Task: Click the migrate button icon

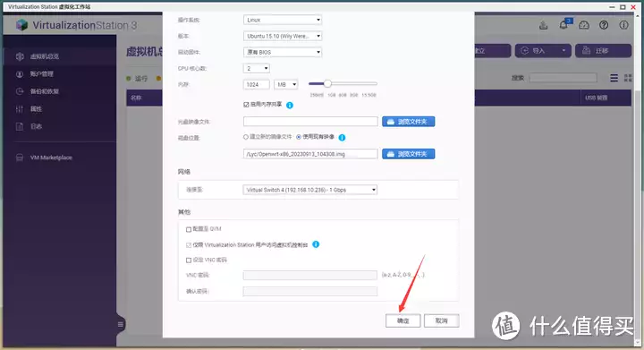Action: pos(586,50)
